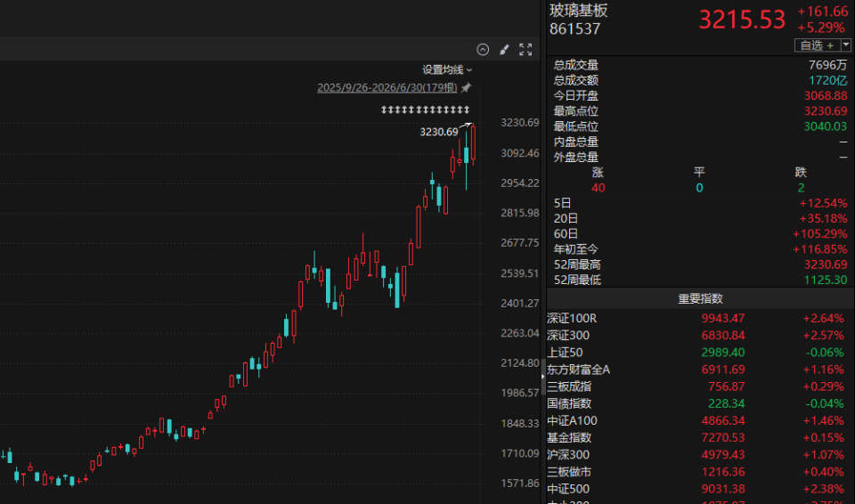Click the 2401.27 price axis label
This screenshot has width=855, height=504.
[519, 304]
